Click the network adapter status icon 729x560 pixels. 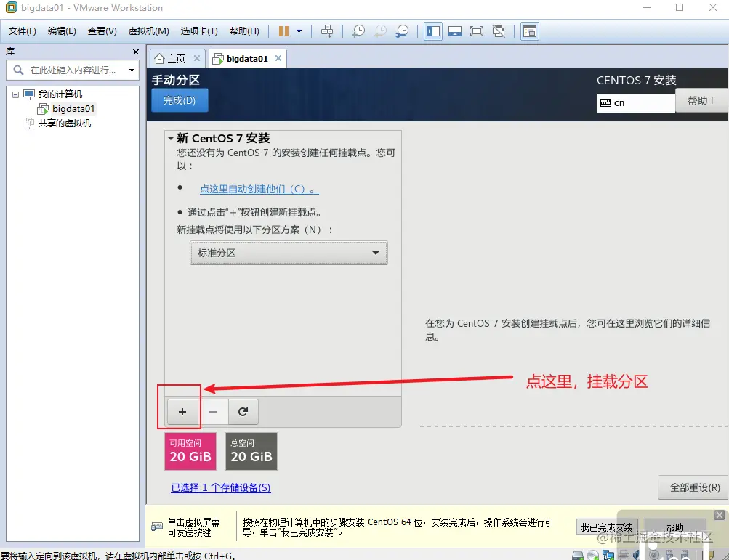(x=608, y=556)
